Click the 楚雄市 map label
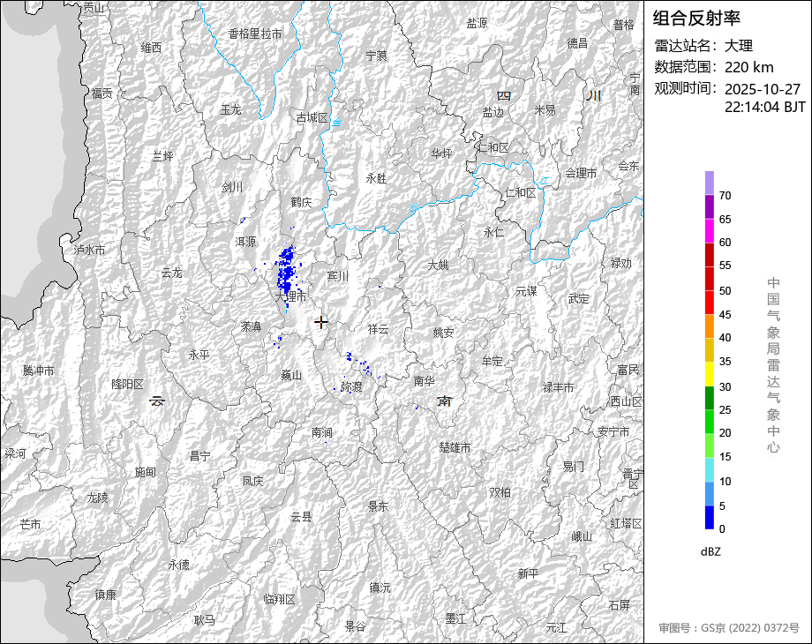This screenshot has height=644, width=812. (x=455, y=447)
